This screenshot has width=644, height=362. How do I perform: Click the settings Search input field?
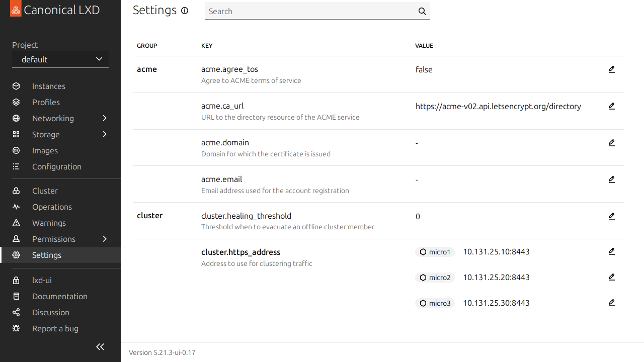309,12
